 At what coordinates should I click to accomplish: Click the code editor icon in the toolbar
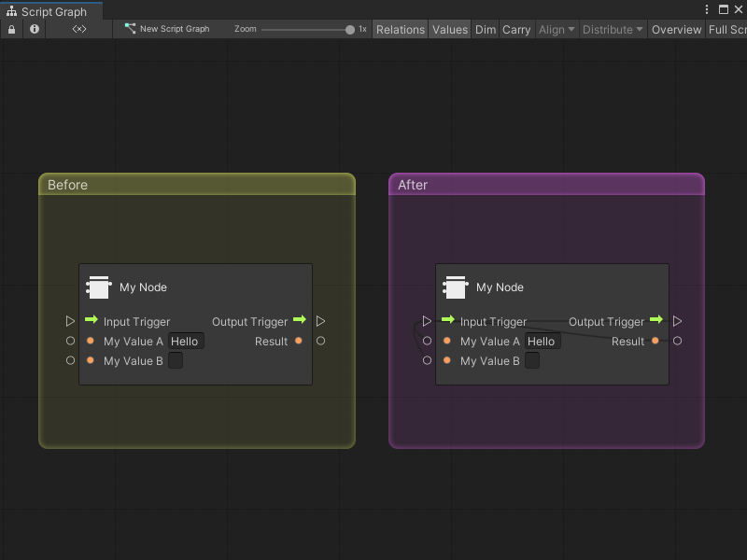coord(78,29)
